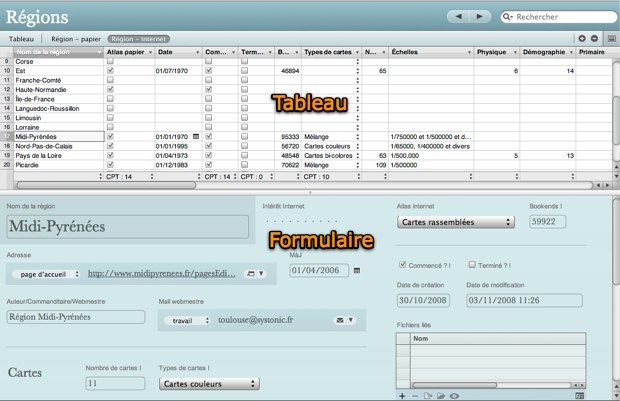Screen dimensions: 620x401
Task: Check the Term... box for Nord-Pas-de-Calais
Action: 244,146
